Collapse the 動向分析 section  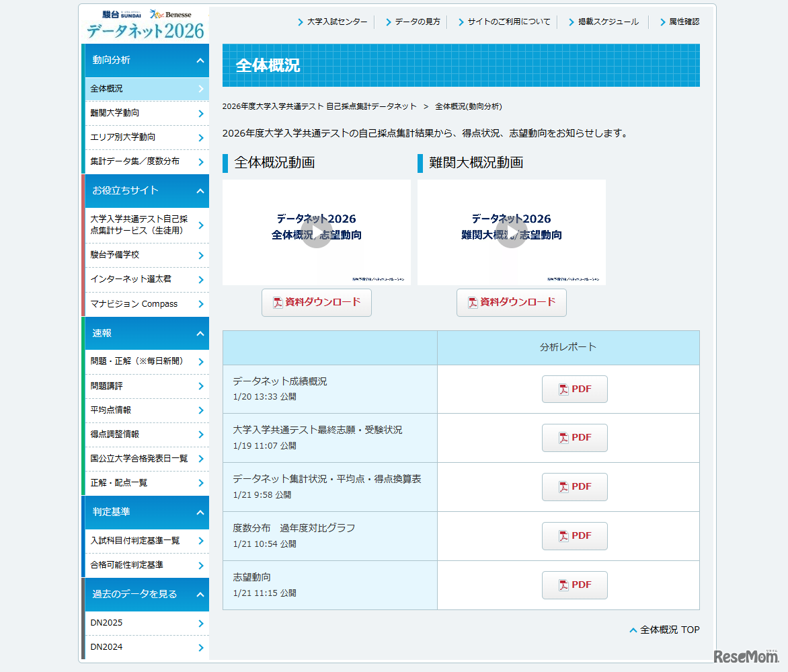point(147,61)
